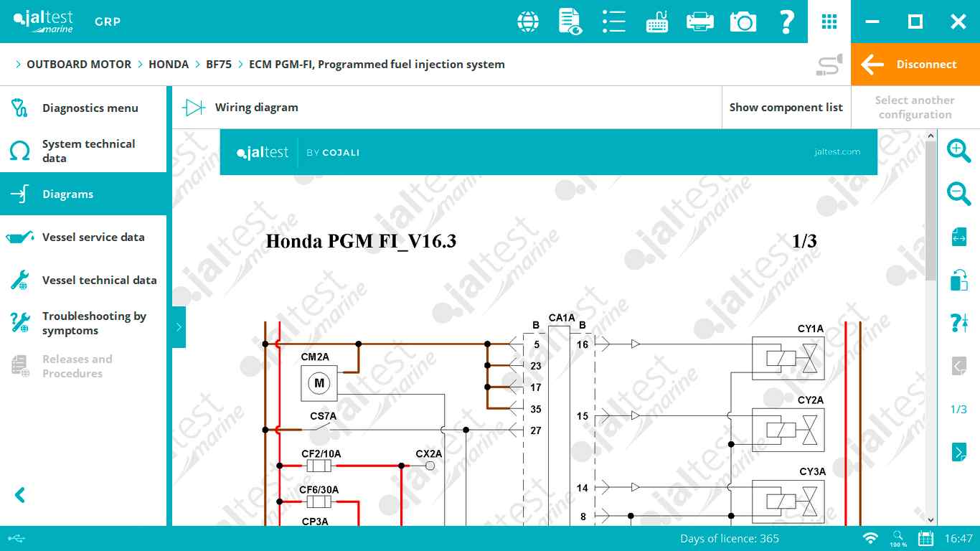The width and height of the screenshot is (980, 551).
Task: Open Troubleshooting by symptoms
Action: 83,323
